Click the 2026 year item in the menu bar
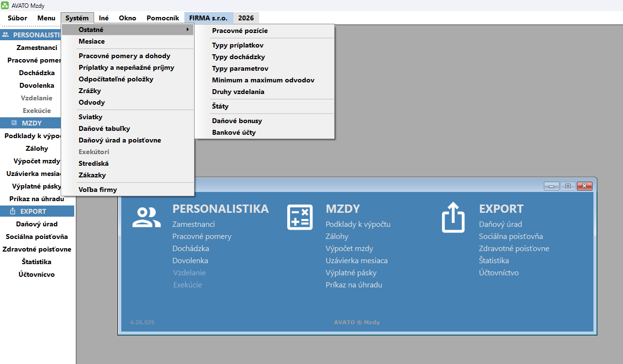The width and height of the screenshot is (623, 364). coord(246,18)
